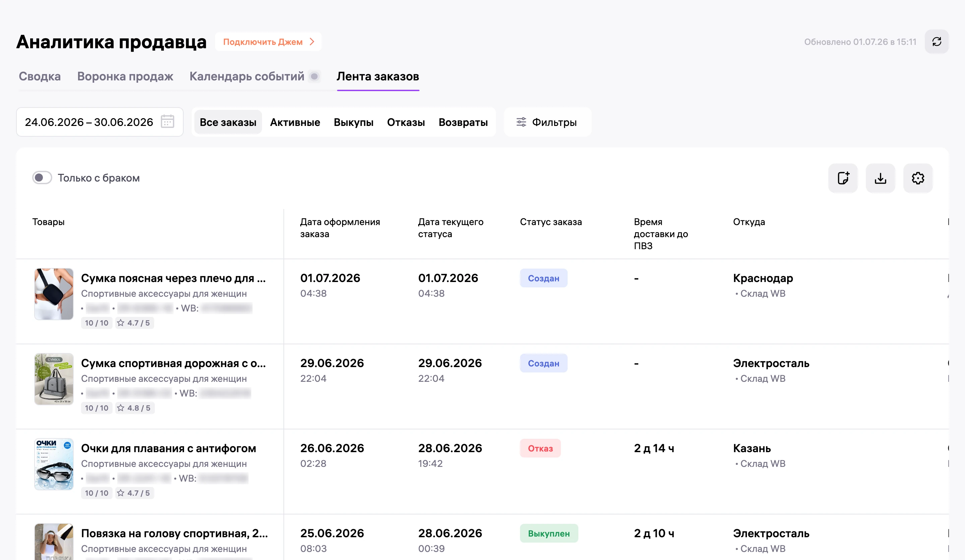The width and height of the screenshot is (965, 560).
Task: Click the 2 д 14 ч delivery time
Action: 654,448
